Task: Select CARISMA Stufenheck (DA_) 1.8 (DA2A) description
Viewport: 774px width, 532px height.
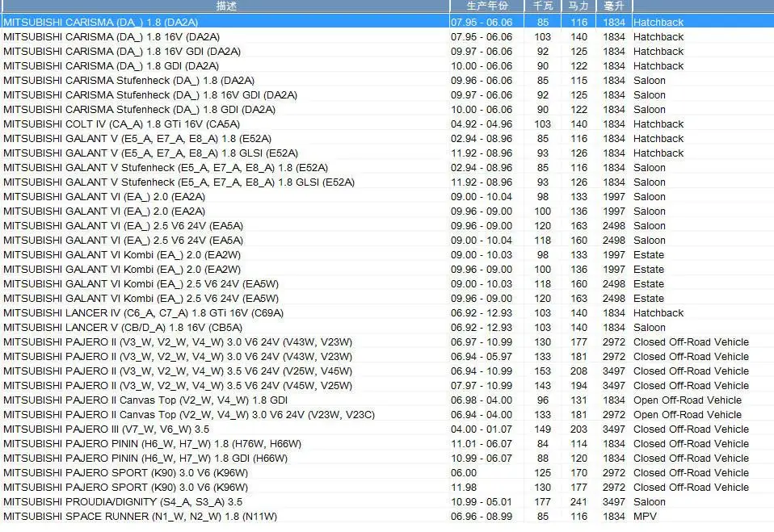Action: click(128, 81)
